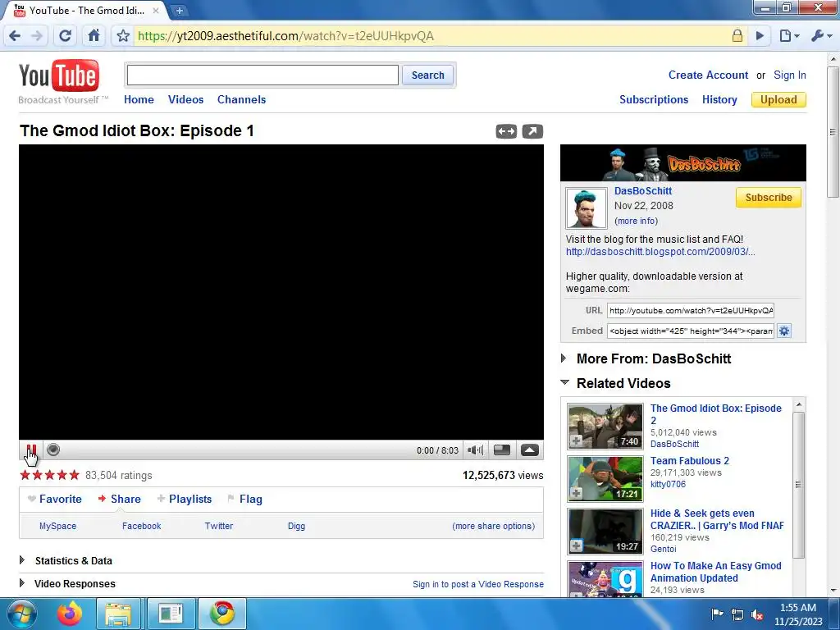
Task: Select the Share tab
Action: pos(119,499)
